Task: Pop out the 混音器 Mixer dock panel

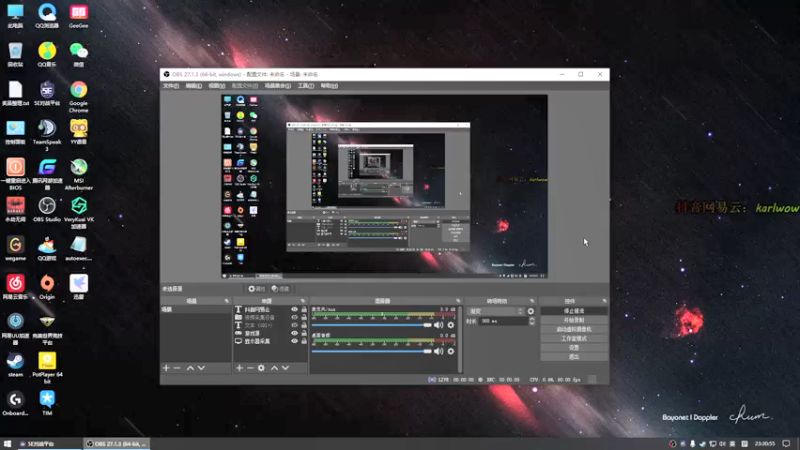Action: coord(458,301)
